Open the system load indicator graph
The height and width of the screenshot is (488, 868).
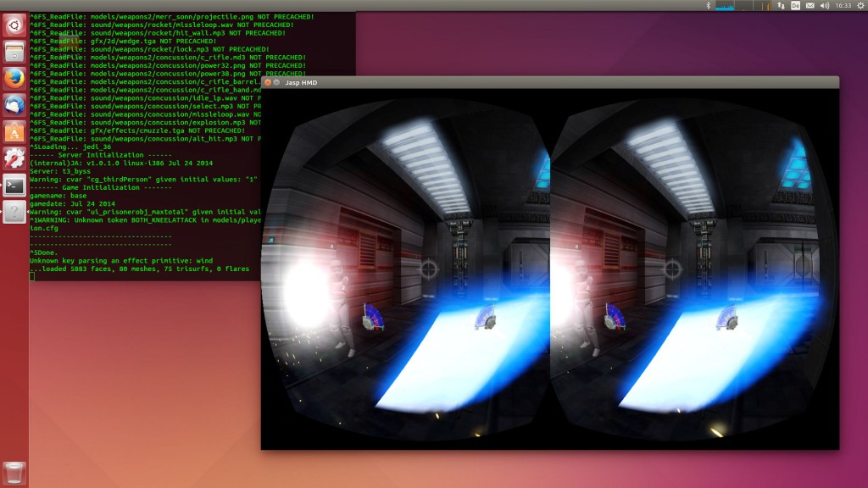(x=743, y=6)
